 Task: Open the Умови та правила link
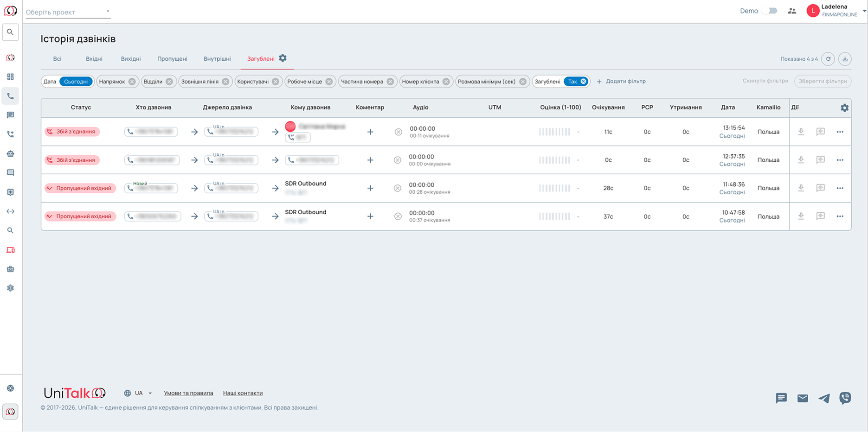(188, 393)
